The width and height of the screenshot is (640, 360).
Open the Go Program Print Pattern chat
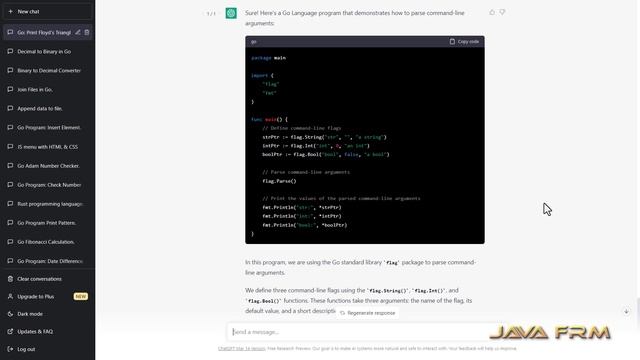click(47, 223)
